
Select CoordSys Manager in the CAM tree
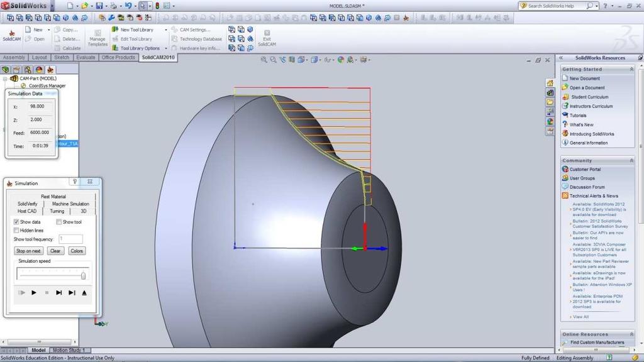(47, 85)
